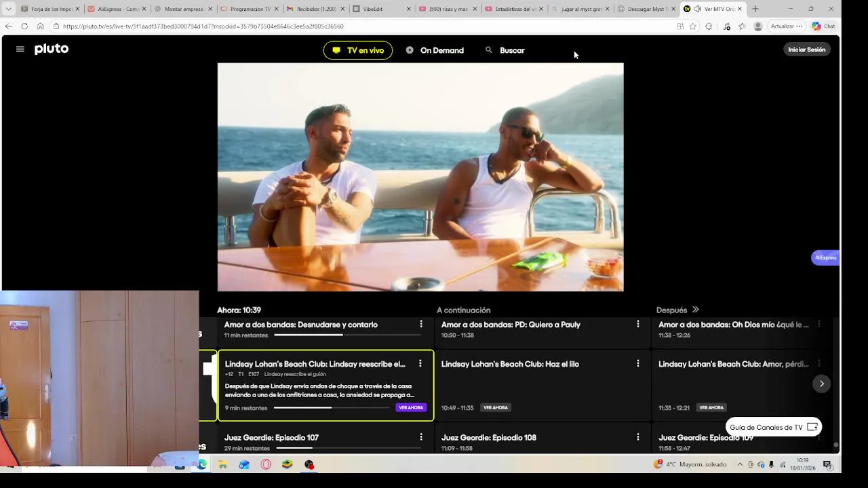Click Ver Ahora on the current Lindsay Lohan episode
Screen dimensions: 868x488
point(411,407)
